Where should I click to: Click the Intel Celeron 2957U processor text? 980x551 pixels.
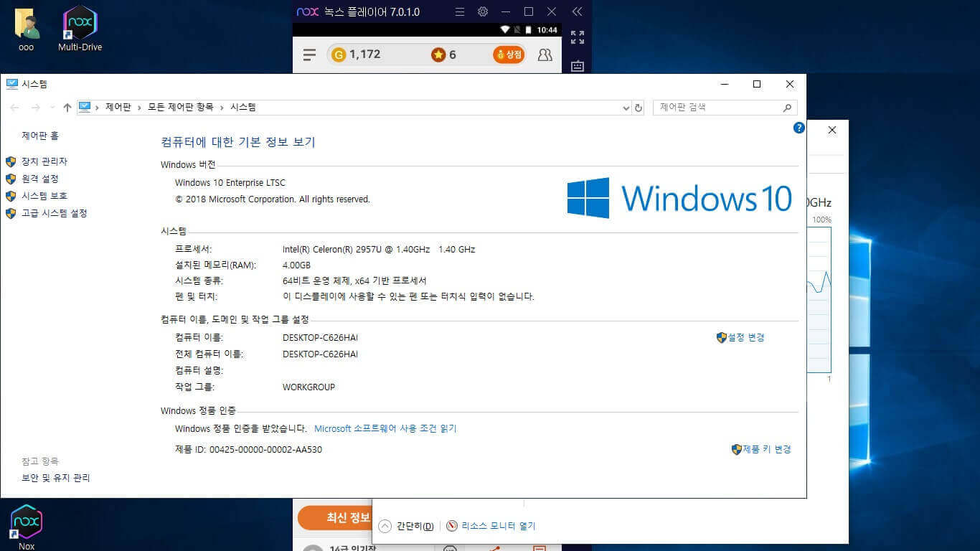click(379, 249)
